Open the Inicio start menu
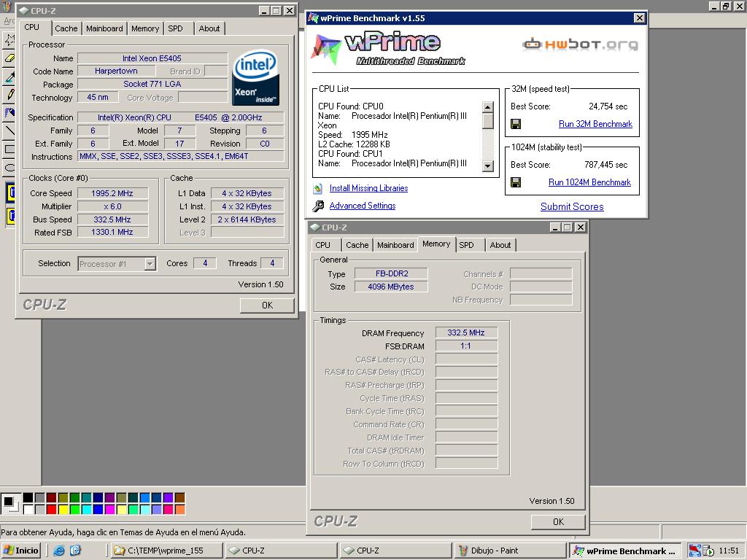This screenshot has width=747, height=560. coord(21,551)
